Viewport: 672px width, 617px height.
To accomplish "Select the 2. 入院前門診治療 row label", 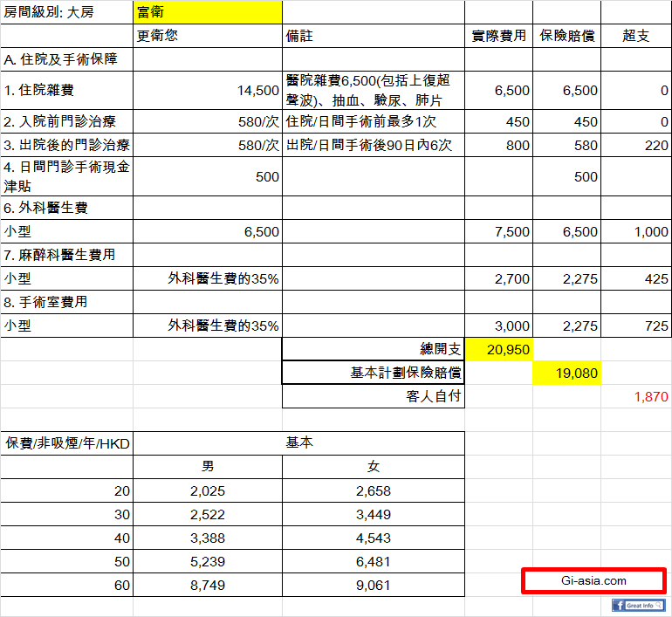I will [67, 121].
